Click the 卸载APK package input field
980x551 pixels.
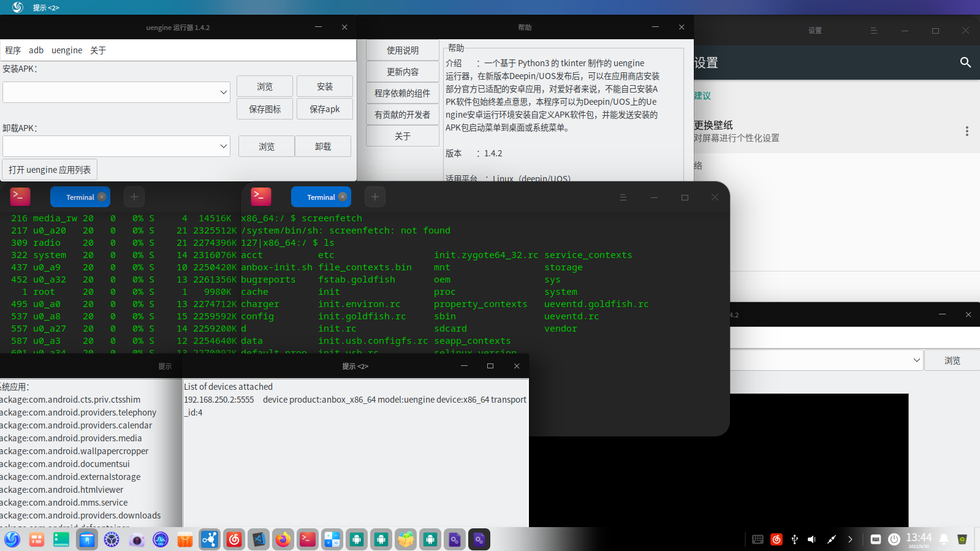coord(111,146)
